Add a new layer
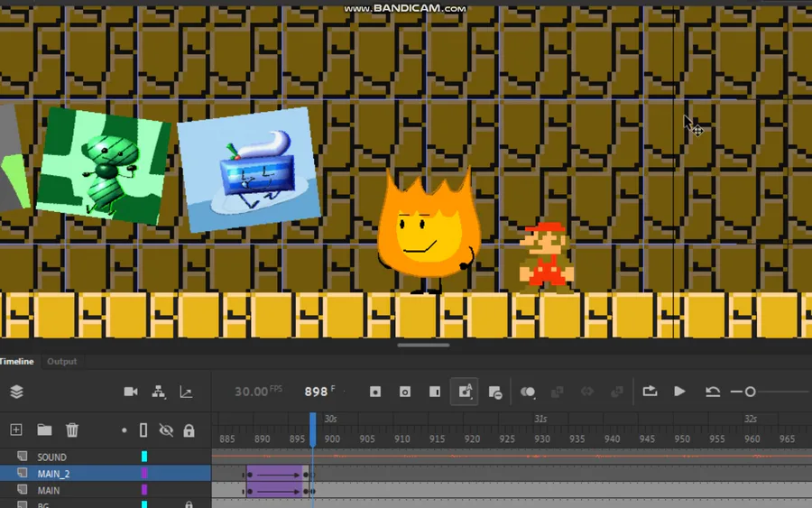812x508 pixels. (x=16, y=429)
